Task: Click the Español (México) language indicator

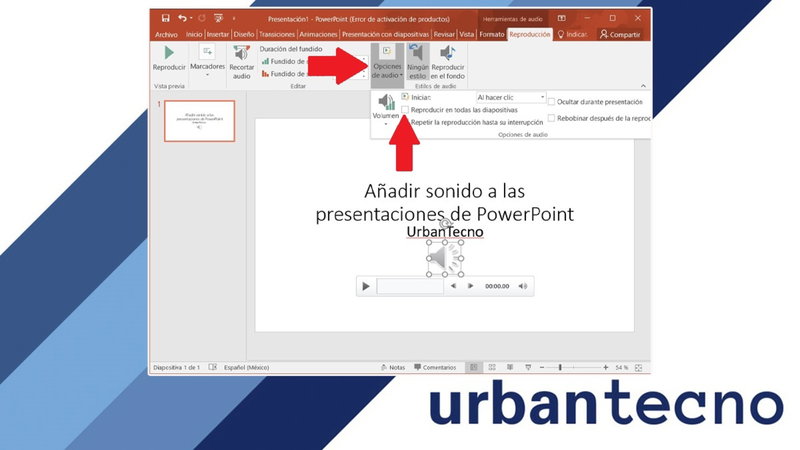Action: [x=246, y=367]
